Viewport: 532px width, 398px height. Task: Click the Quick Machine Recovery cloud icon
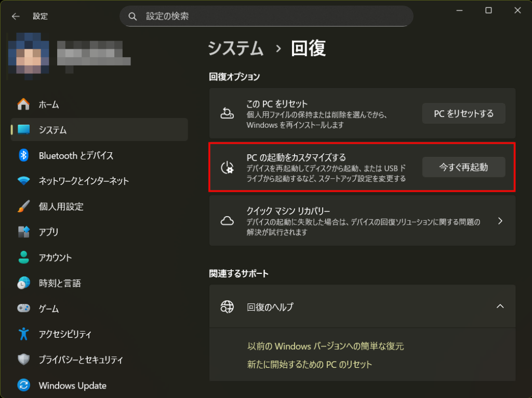point(227,221)
